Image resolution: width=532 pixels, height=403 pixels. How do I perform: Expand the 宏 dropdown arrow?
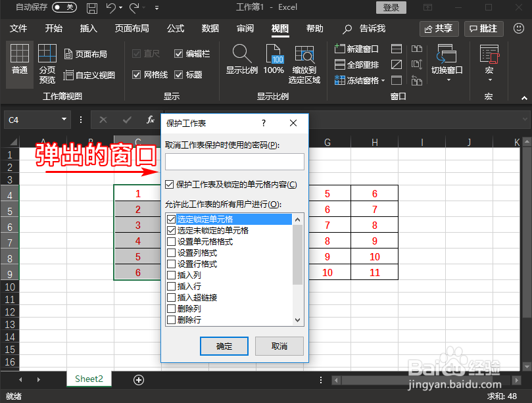(489, 80)
